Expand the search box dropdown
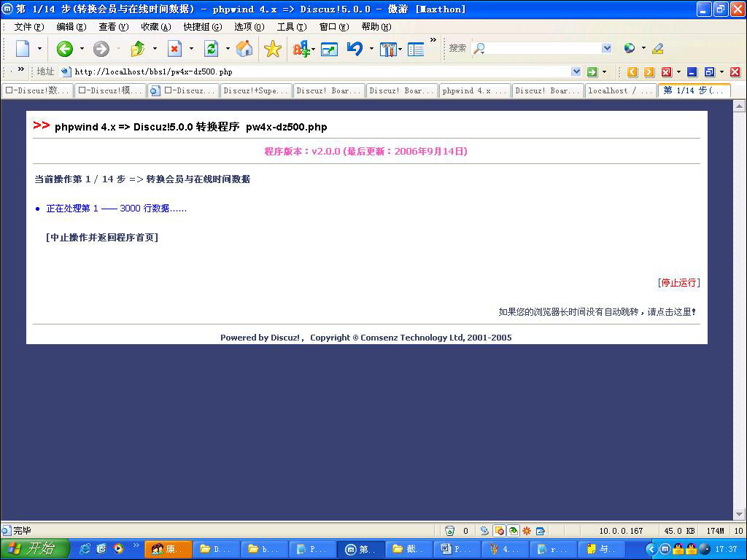 pyautogui.click(x=606, y=47)
